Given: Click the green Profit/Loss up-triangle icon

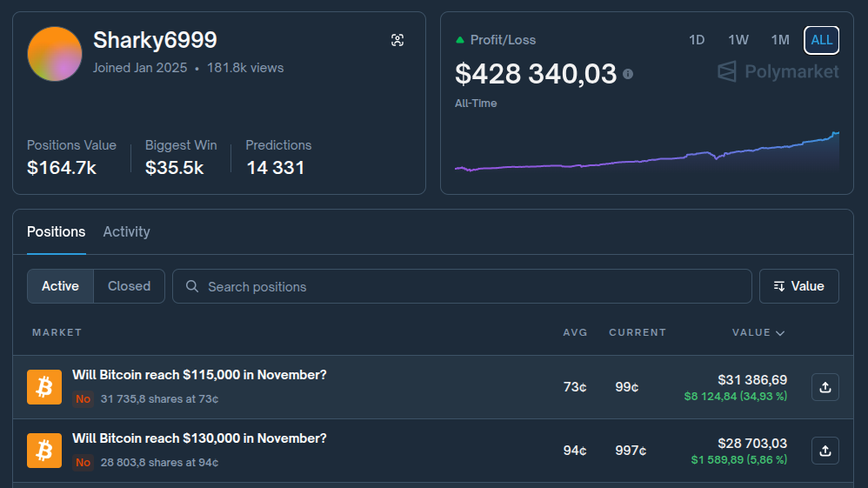Looking at the screenshot, I should tap(459, 40).
